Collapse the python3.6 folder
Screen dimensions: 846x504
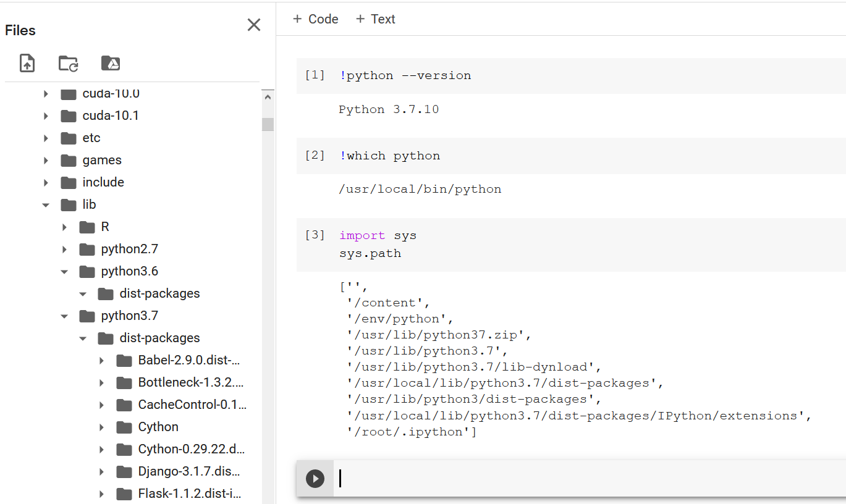pos(65,271)
